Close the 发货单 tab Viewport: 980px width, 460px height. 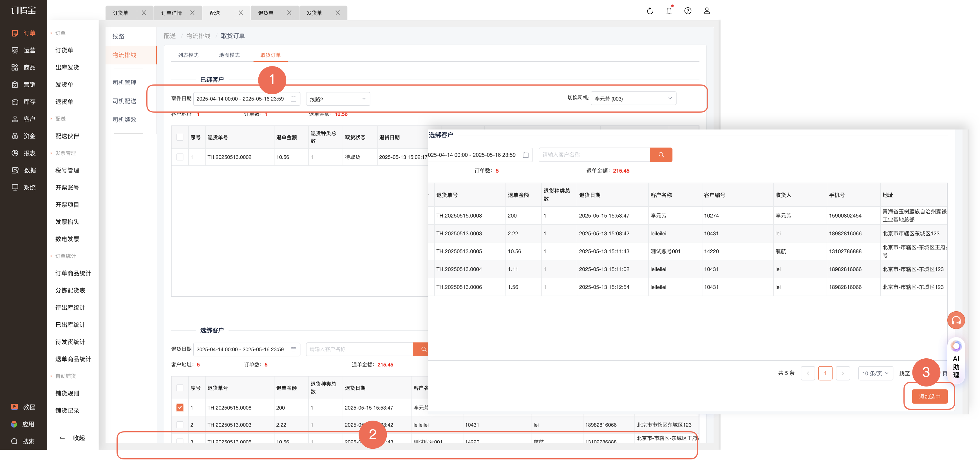click(x=337, y=13)
